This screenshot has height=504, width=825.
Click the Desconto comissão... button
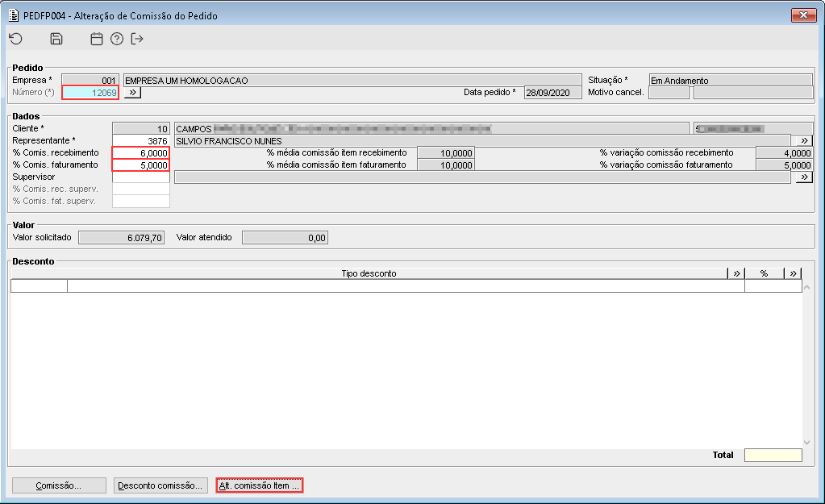tap(160, 485)
